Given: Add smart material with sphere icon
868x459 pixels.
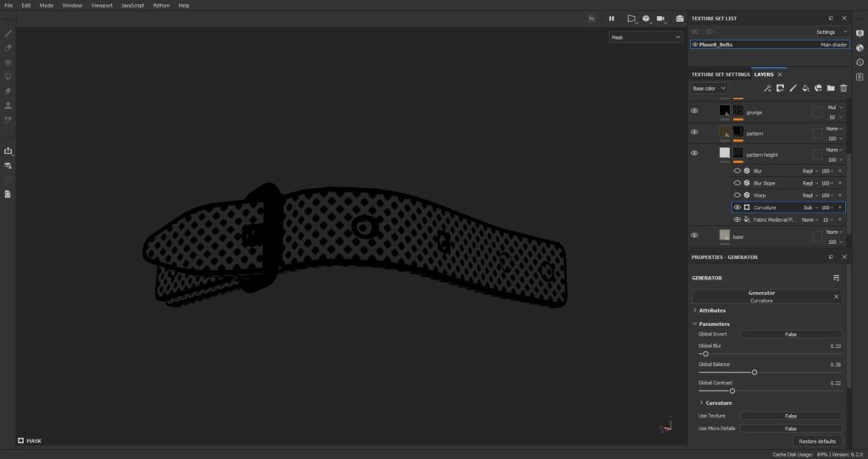Looking at the screenshot, I should (x=818, y=88).
